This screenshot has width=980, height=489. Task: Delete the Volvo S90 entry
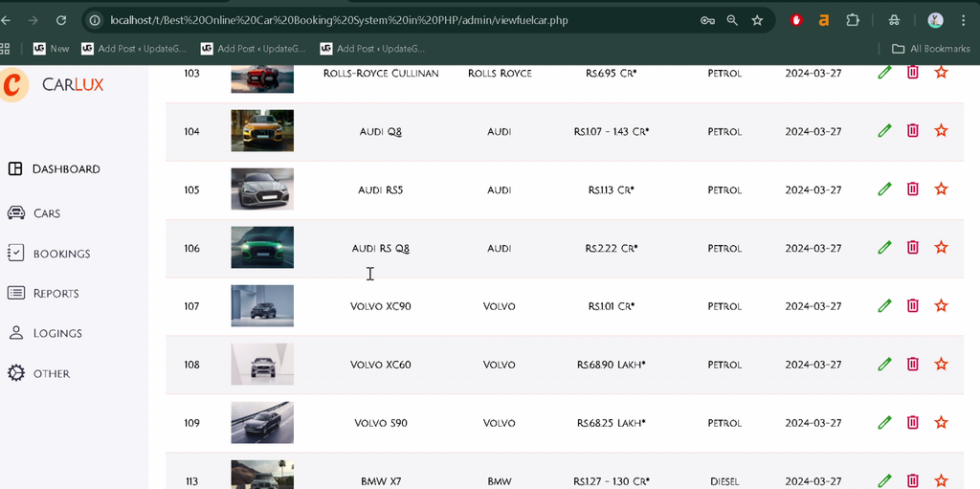[912, 422]
